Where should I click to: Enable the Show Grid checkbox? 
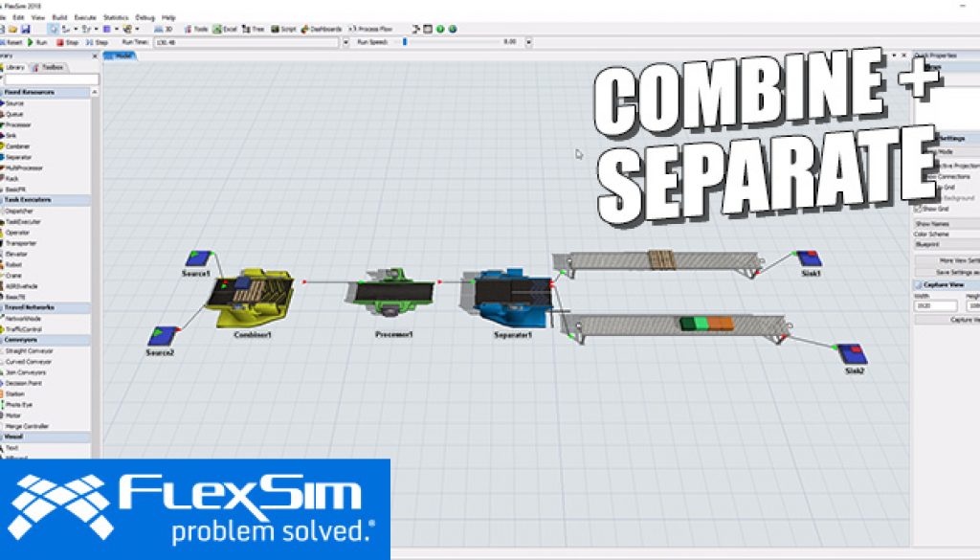point(919,209)
